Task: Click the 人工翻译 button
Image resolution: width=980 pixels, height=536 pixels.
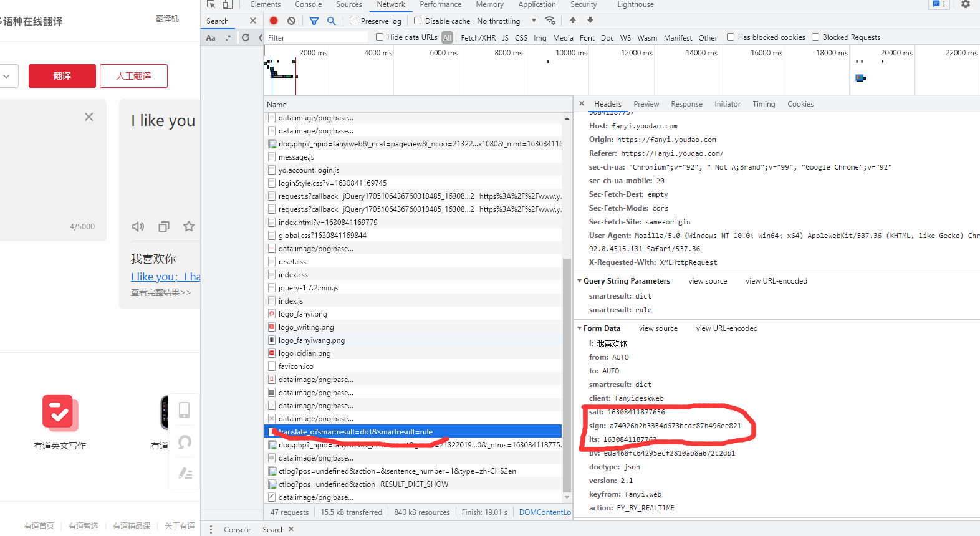Action: point(133,76)
